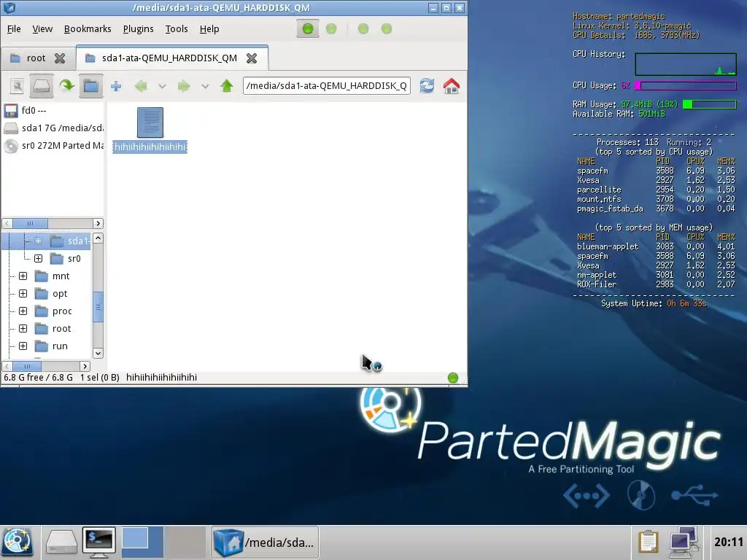This screenshot has height=560, width=747.
Task: Switch to first workspace in pager
Action: 142,542
